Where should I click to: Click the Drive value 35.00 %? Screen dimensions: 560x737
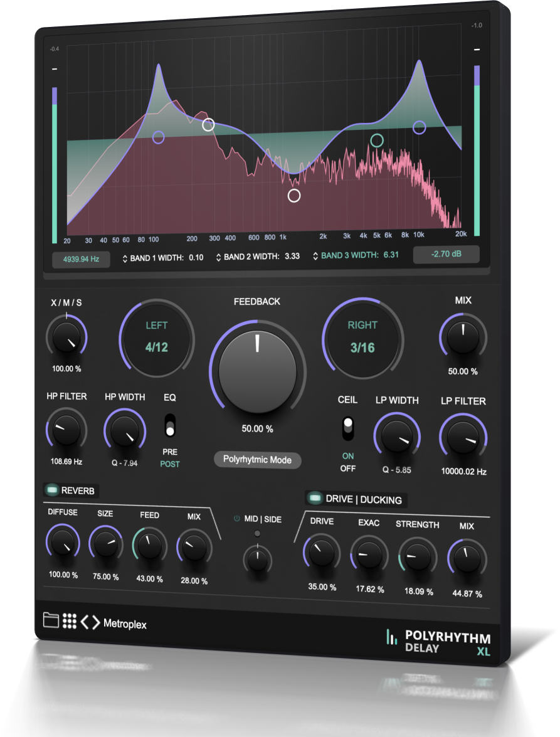tap(322, 586)
